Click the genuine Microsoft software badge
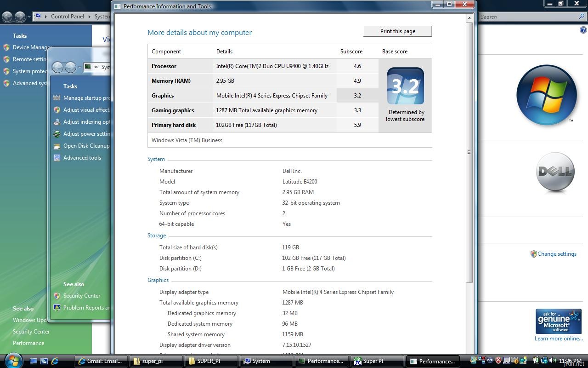Screen dimensions: 588x368 tap(559, 321)
